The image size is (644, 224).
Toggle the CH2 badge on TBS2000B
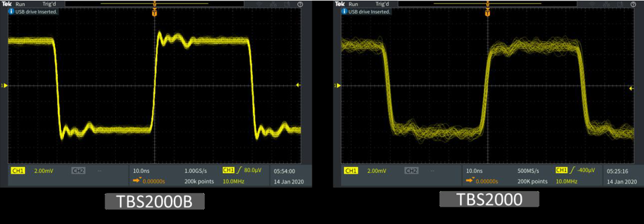coord(78,170)
